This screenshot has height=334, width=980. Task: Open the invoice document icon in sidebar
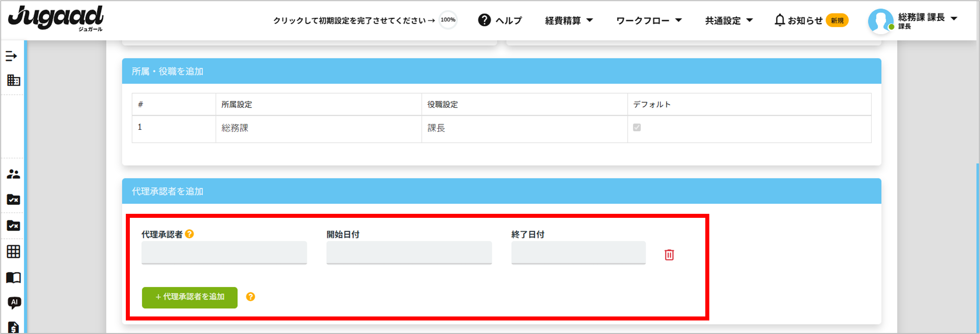tap(14, 327)
